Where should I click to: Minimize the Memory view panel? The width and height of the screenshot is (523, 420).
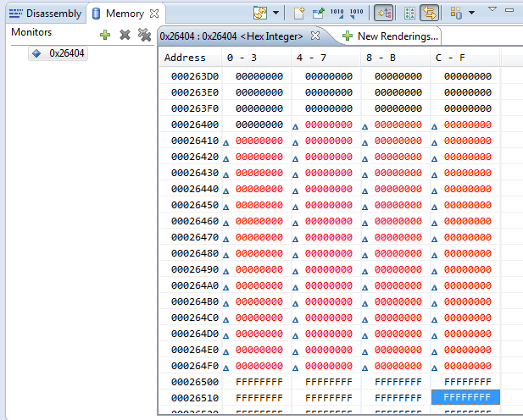click(509, 10)
